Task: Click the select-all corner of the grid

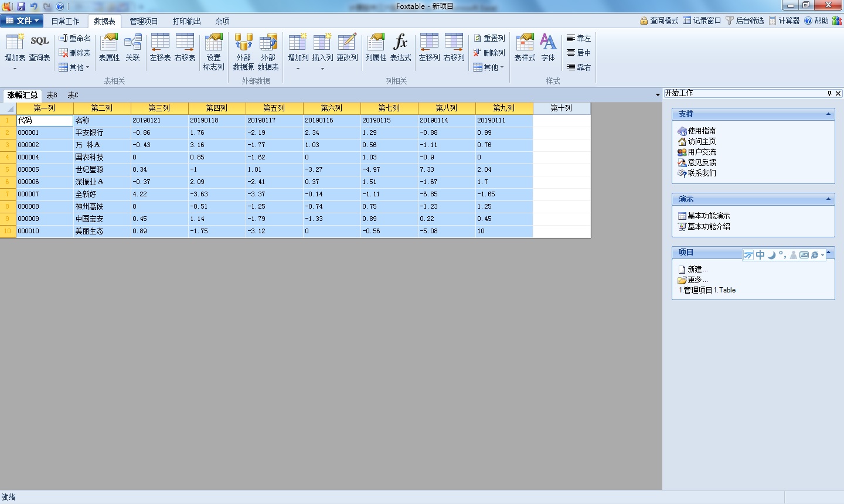Action: (8, 108)
